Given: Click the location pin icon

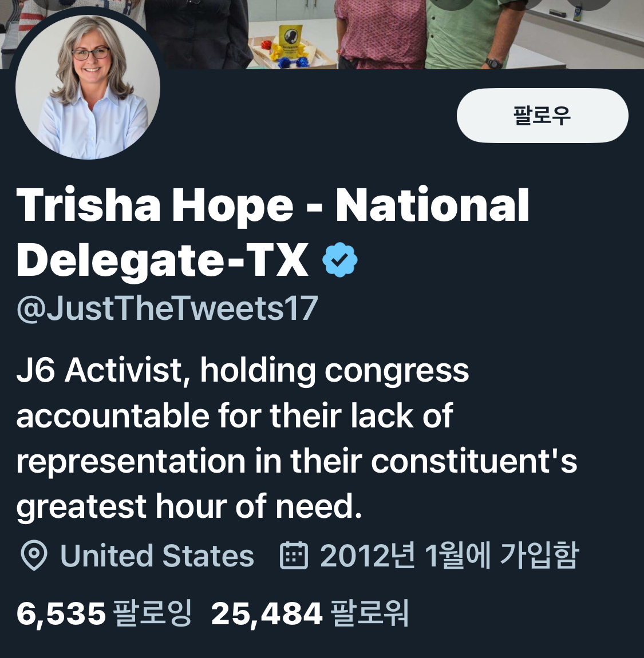Looking at the screenshot, I should point(34,555).
